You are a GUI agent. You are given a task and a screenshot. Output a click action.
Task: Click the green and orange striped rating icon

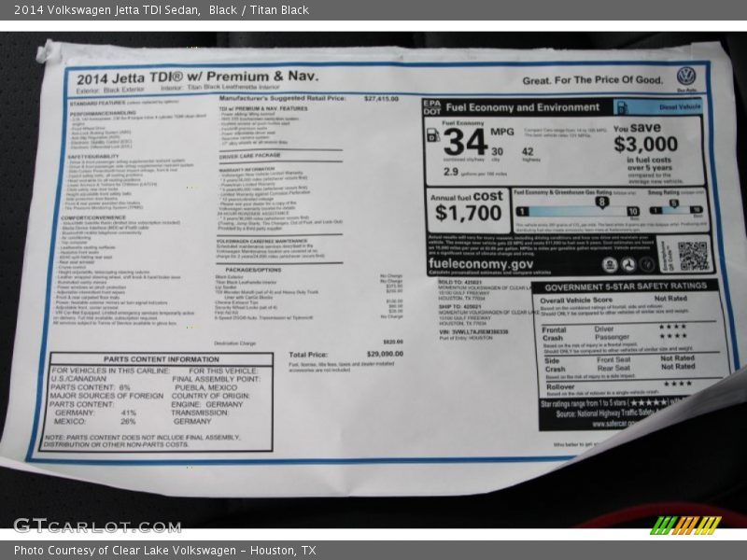click(x=685, y=525)
